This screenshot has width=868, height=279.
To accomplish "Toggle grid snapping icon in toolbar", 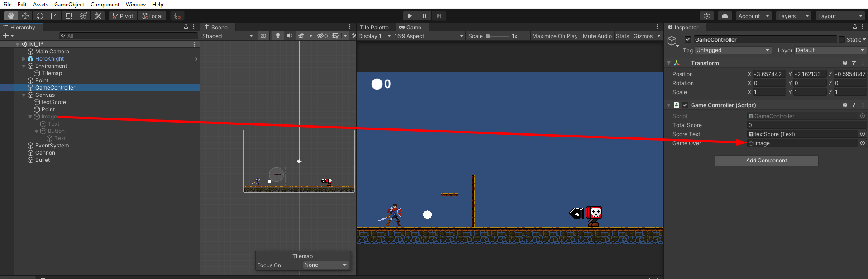I will (177, 16).
